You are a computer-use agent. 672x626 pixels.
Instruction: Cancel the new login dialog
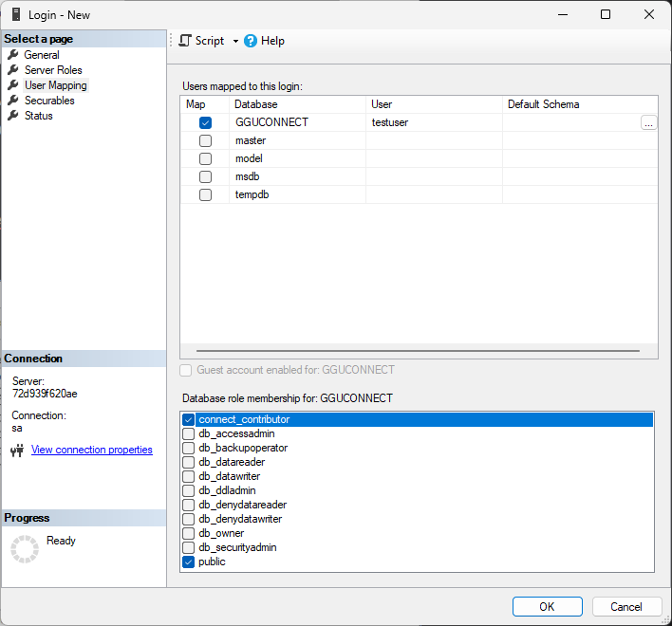[626, 607]
